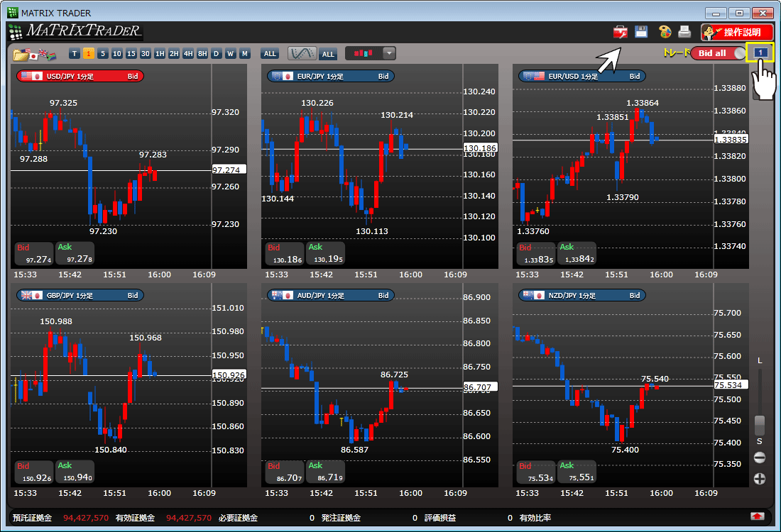Select the T tick timeframe
Image resolution: width=781 pixels, height=532 pixels.
click(x=75, y=54)
